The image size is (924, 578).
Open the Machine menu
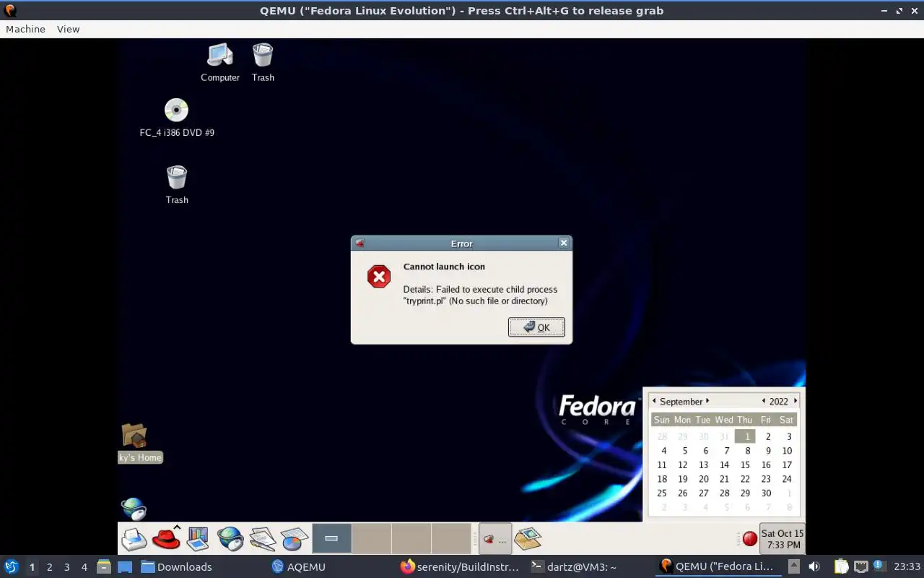[25, 29]
